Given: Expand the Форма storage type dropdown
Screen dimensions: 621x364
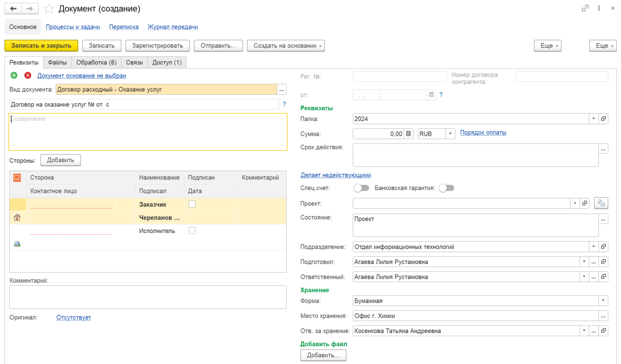Looking at the screenshot, I should pos(603,301).
